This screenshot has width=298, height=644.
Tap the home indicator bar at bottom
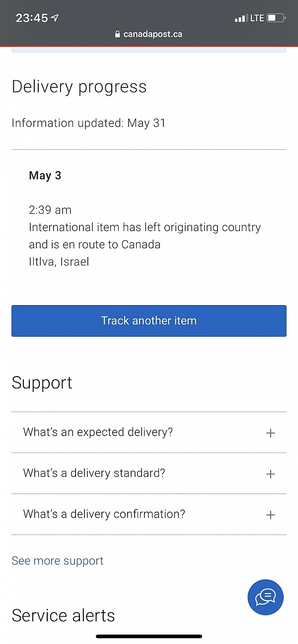[149, 636]
